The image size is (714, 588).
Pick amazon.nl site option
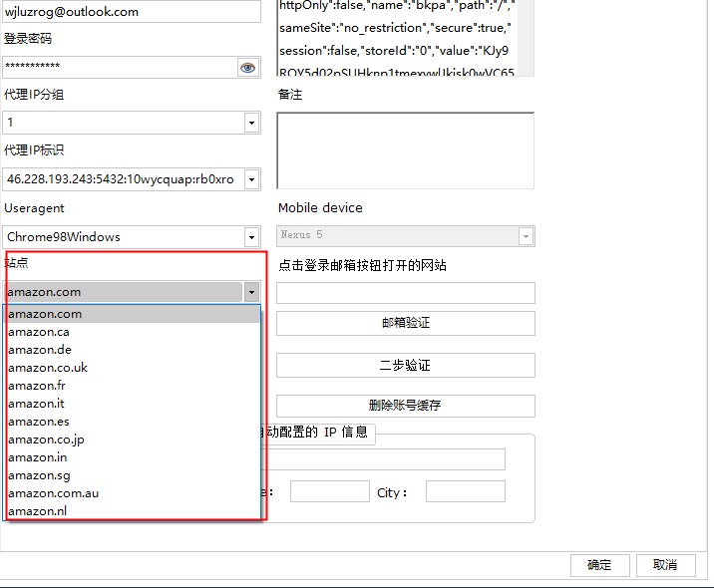tap(132, 510)
